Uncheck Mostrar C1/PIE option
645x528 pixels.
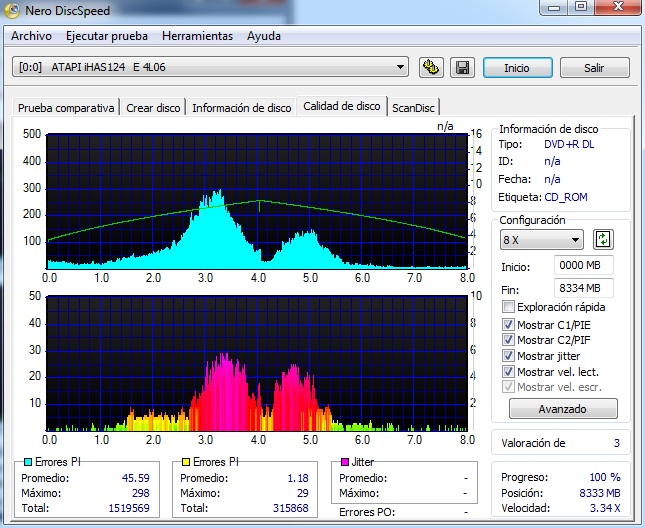(x=509, y=324)
